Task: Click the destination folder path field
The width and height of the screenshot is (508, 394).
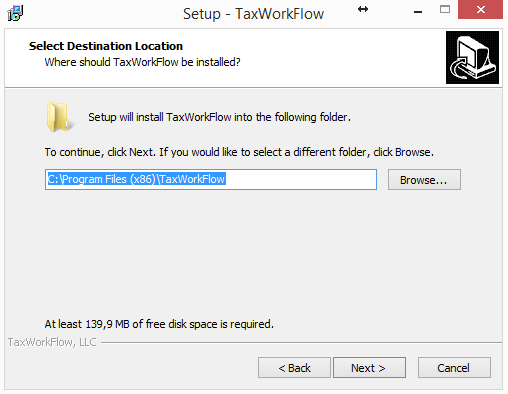Action: point(211,180)
